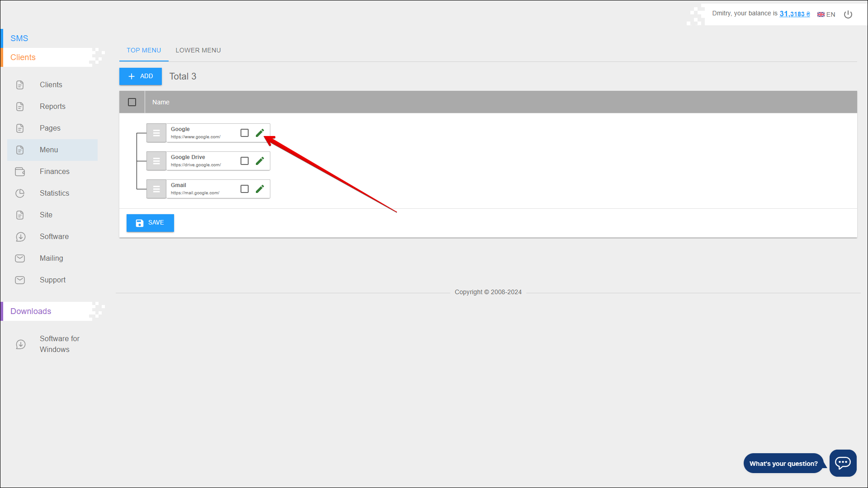Check the Google item checkbox

[245, 133]
